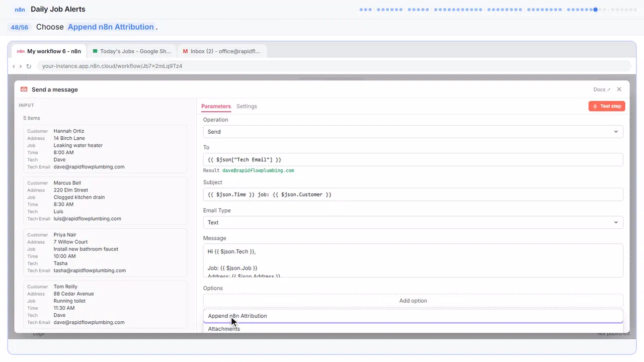Open the Inbox (2) Gmail browser tab
The width and height of the screenshot is (644, 362).
(x=222, y=51)
